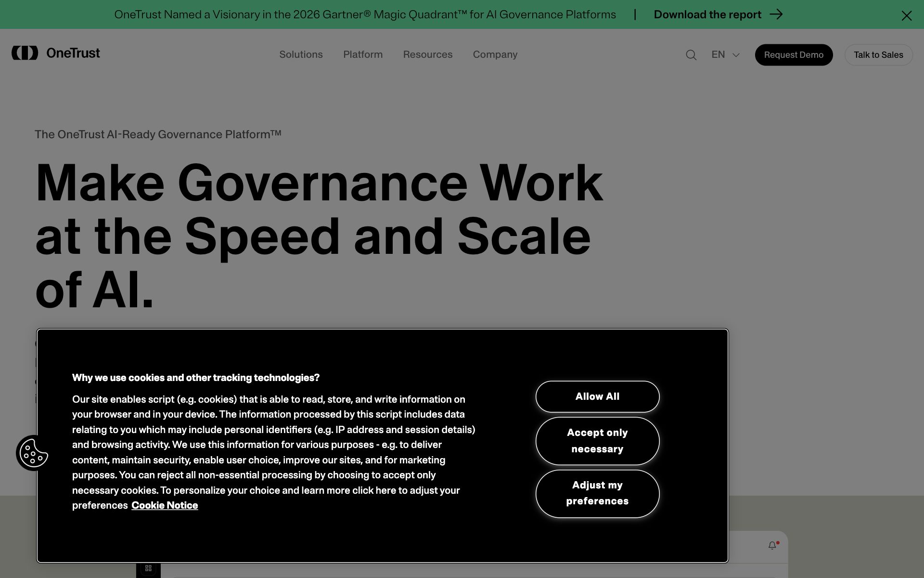Viewport: 924px width, 578px height.
Task: Click the Talk to Sales button
Action: click(878, 55)
